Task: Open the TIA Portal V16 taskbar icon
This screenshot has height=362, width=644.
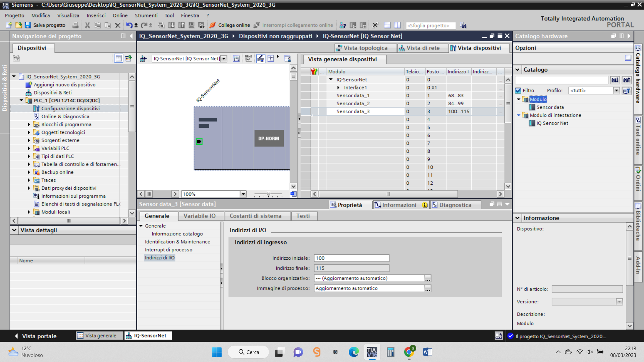Action: click(x=372, y=352)
